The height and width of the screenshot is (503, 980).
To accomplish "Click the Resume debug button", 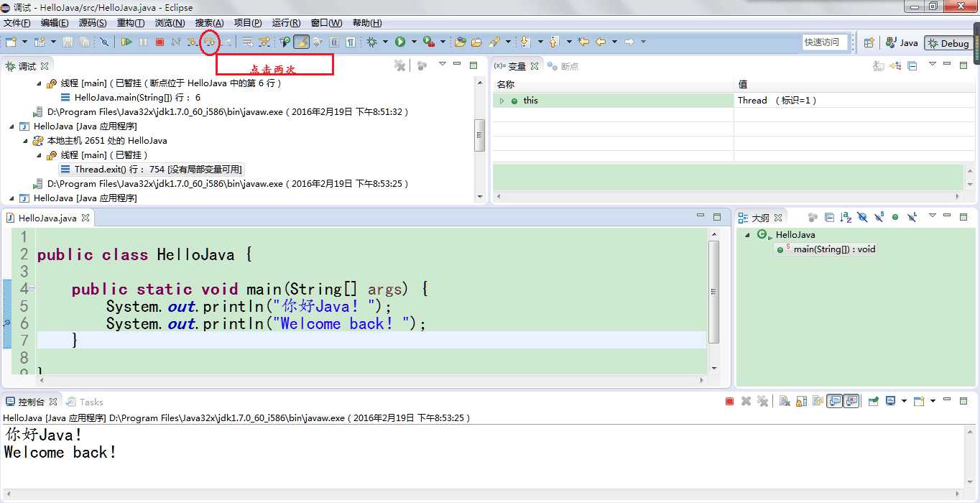I will [126, 42].
